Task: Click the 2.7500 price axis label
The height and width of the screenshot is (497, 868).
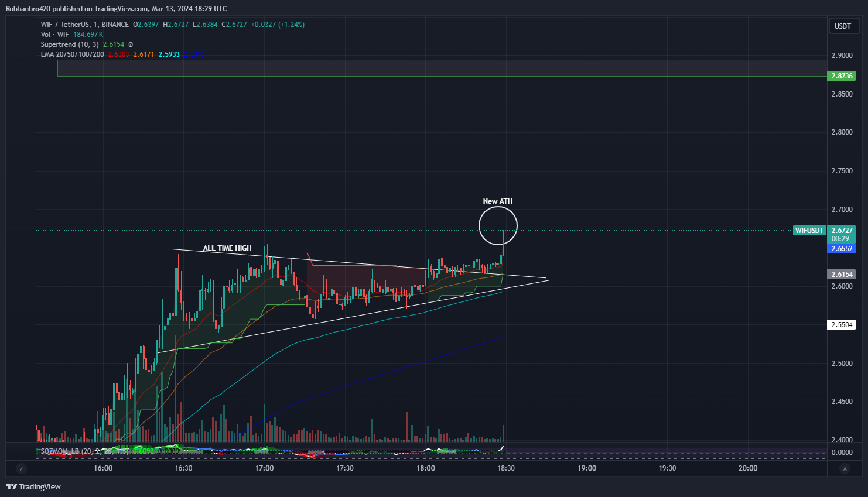Action: (x=842, y=171)
